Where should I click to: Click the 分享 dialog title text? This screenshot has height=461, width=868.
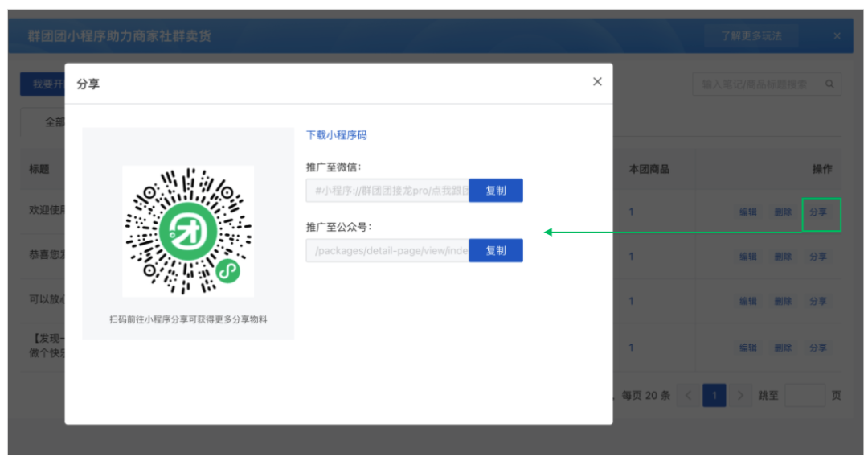pos(88,84)
